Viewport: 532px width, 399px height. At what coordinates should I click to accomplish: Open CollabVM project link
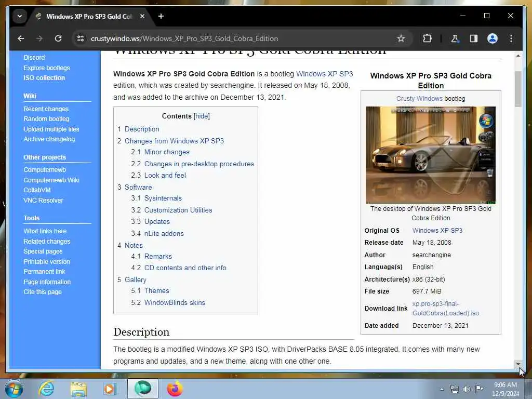37,190
